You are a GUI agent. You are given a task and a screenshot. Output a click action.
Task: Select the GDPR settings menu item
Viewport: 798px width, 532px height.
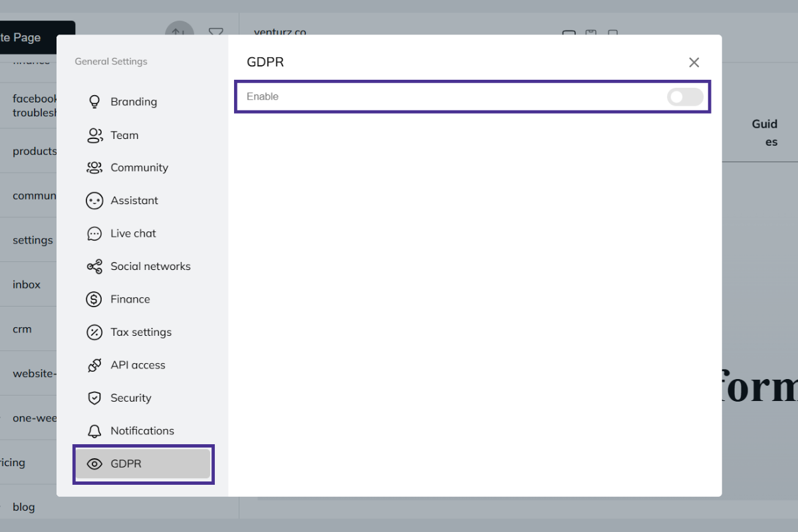pos(143,464)
